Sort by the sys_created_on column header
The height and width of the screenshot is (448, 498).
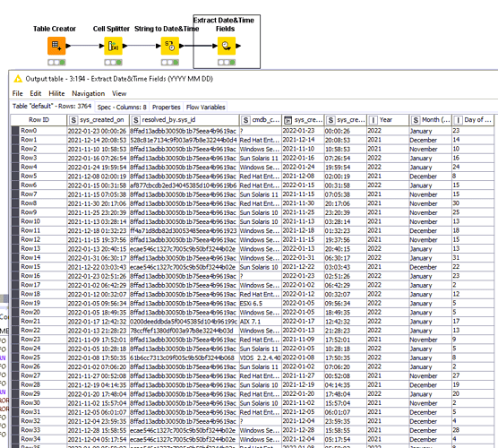point(99,120)
